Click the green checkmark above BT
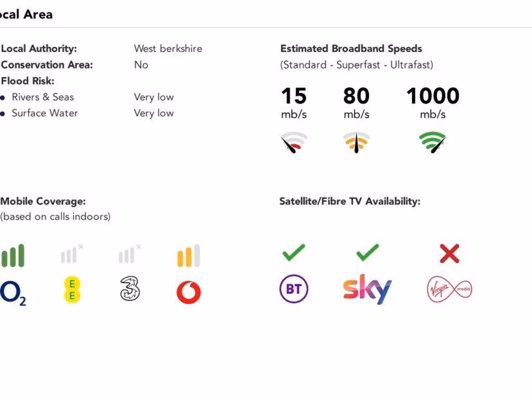 [294, 253]
